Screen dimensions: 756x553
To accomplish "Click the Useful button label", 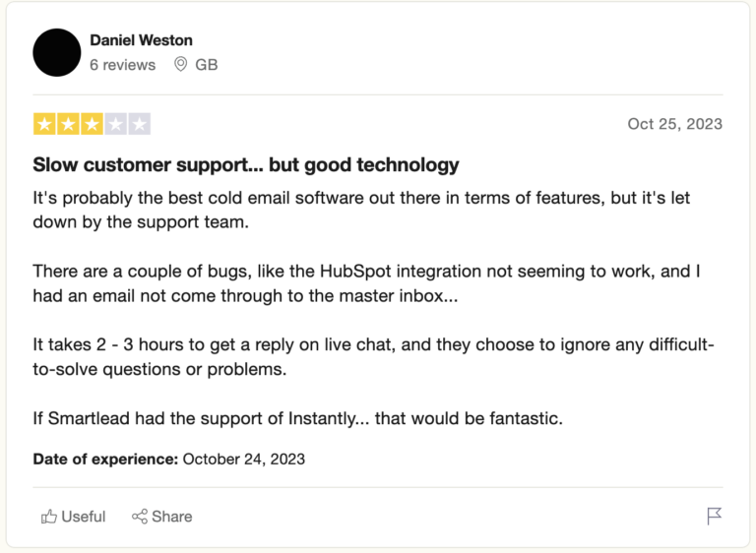I will coord(83,517).
